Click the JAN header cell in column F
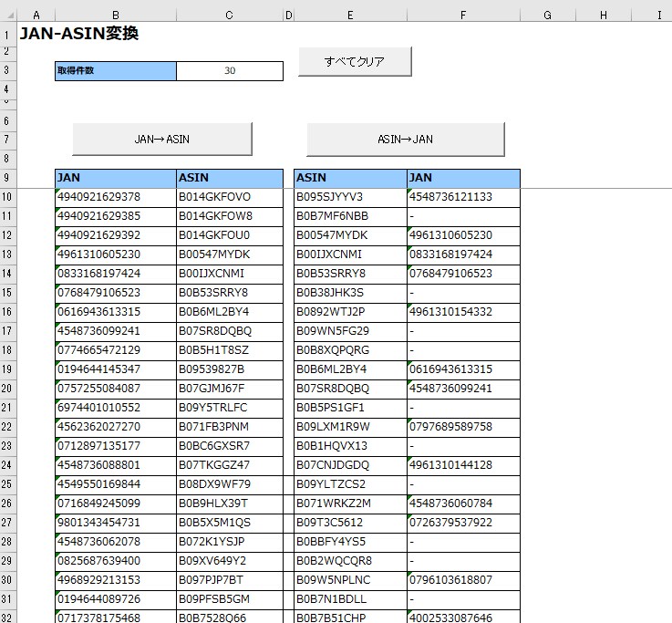The height and width of the screenshot is (623, 672). (x=464, y=178)
